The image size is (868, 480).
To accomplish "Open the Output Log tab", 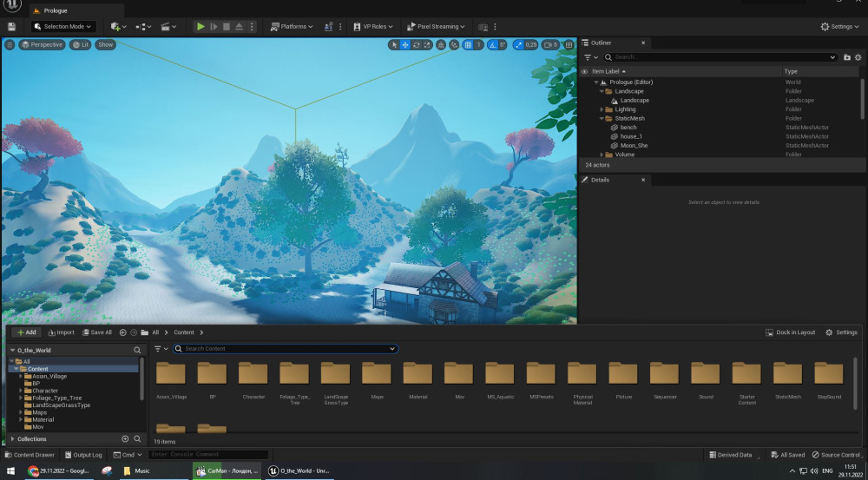I will 82,455.
